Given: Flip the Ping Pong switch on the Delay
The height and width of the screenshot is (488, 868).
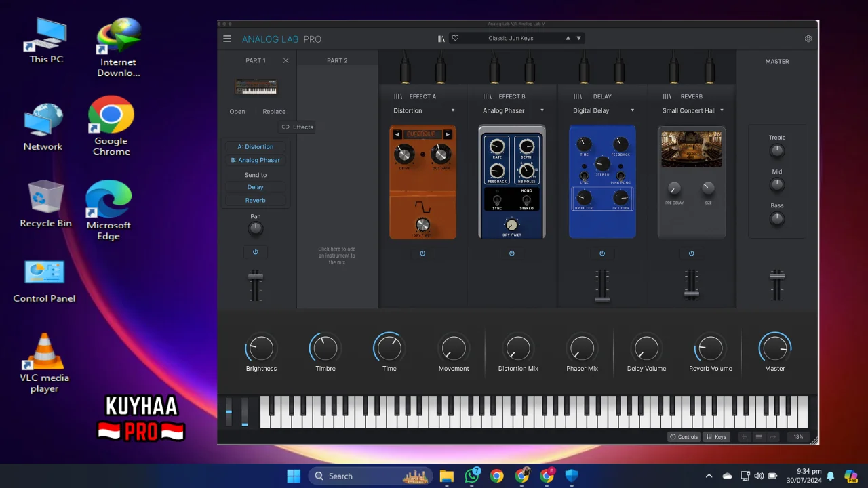Looking at the screenshot, I should tap(620, 176).
